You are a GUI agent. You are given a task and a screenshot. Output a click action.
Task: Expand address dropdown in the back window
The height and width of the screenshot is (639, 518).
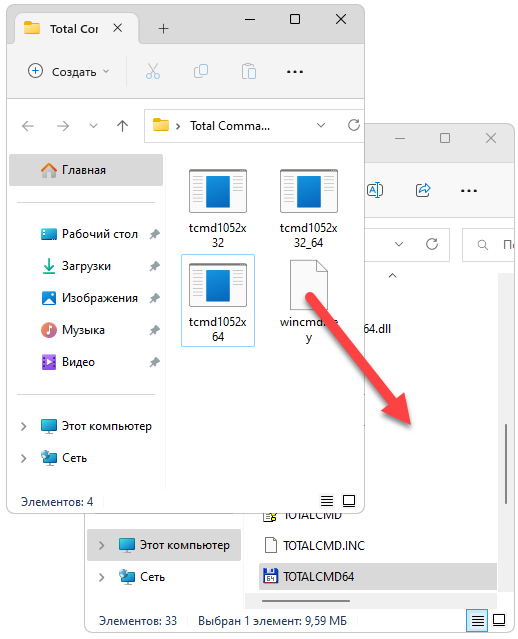(x=399, y=244)
